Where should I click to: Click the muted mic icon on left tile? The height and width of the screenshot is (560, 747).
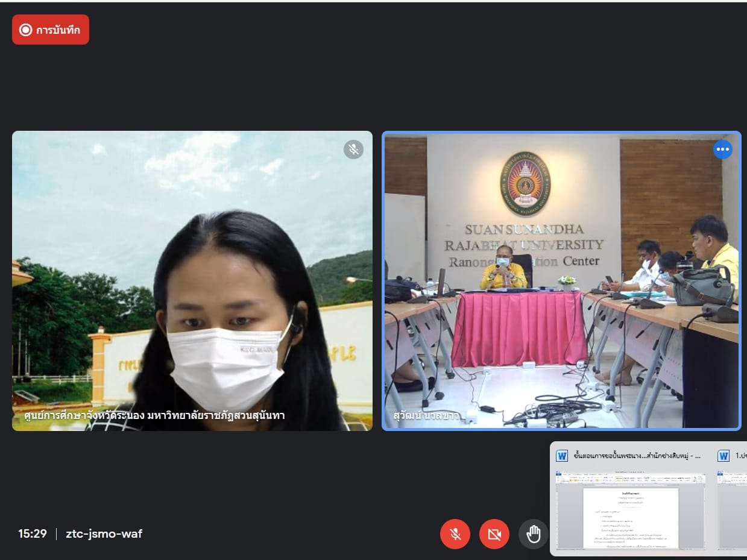pyautogui.click(x=353, y=149)
